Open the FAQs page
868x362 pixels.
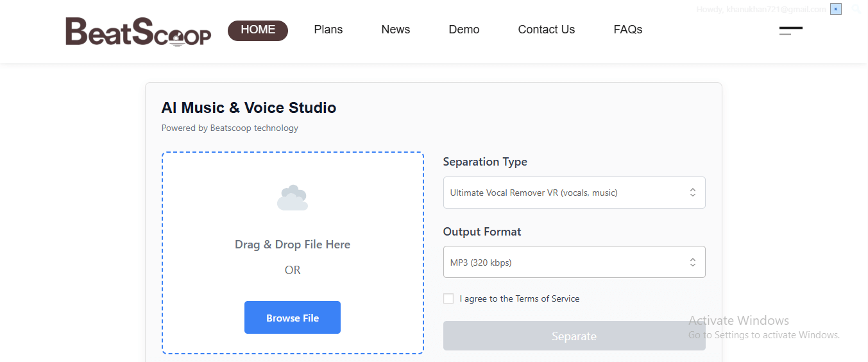[627, 30]
